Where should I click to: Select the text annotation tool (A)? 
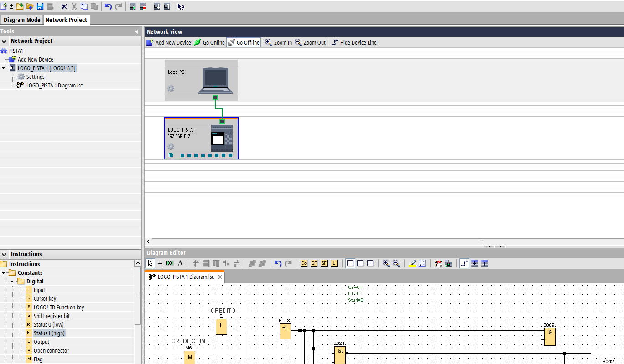(180, 263)
